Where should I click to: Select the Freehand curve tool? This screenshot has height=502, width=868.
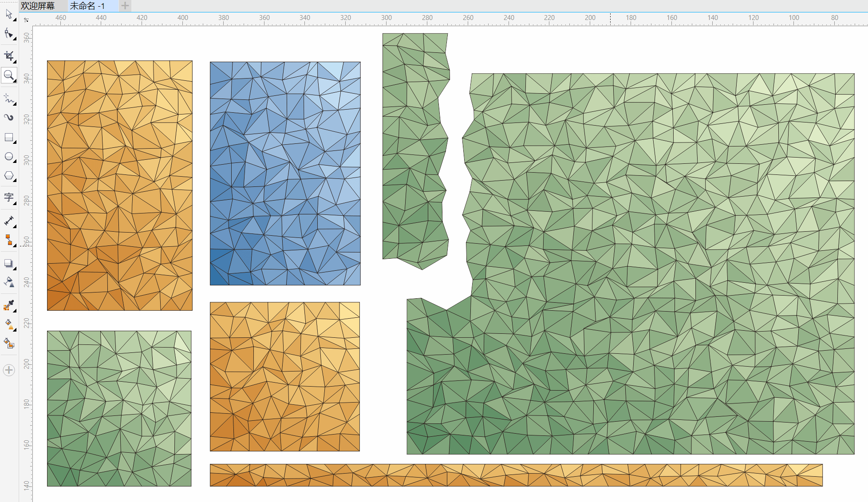click(x=8, y=98)
